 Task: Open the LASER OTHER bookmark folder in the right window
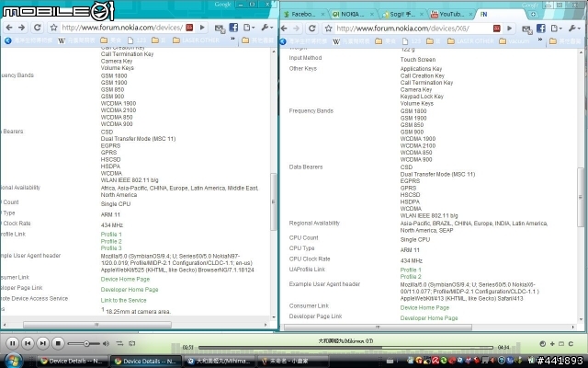[470, 40]
